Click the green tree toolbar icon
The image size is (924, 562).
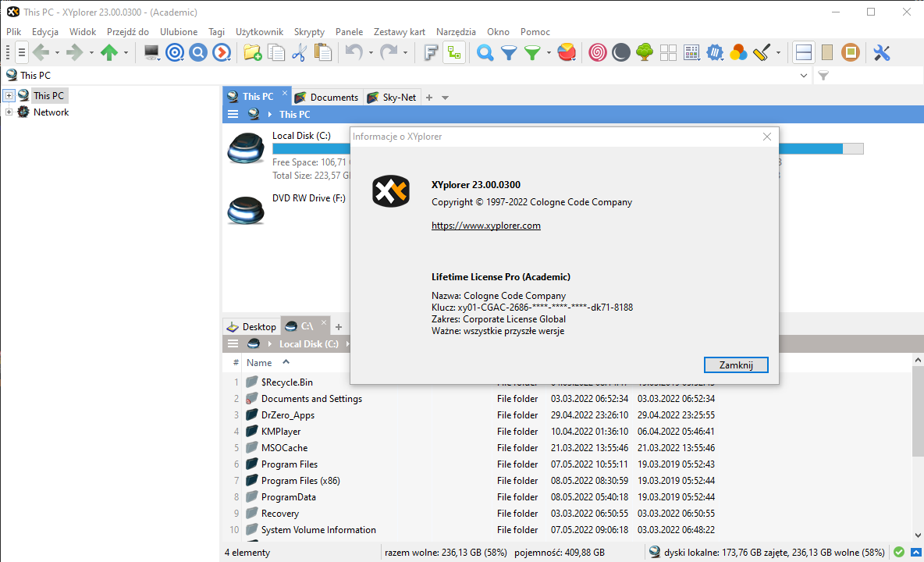pyautogui.click(x=645, y=53)
